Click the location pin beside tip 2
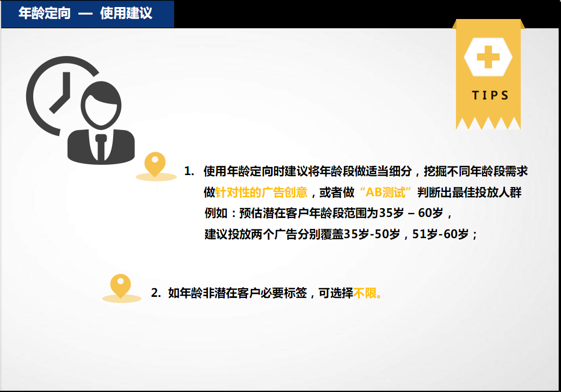Screen dimensions: 561x392 tap(121, 287)
